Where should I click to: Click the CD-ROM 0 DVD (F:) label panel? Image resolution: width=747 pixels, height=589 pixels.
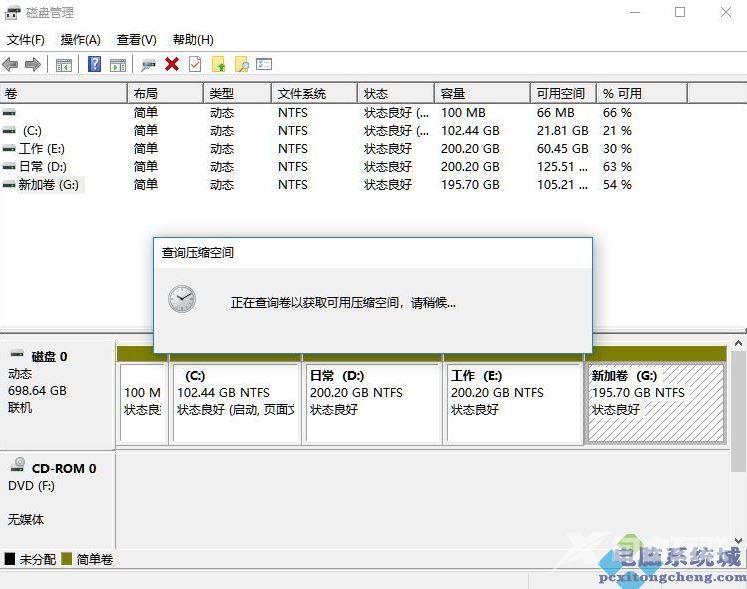(x=58, y=499)
